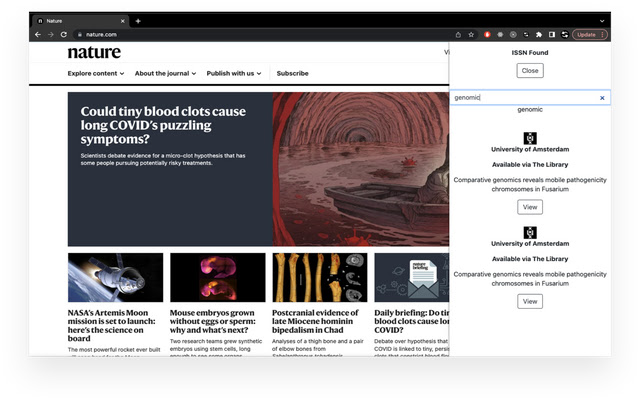Viewport: 640px width, 400px height.
Task: Clear the genomic search with the X
Action: click(602, 98)
